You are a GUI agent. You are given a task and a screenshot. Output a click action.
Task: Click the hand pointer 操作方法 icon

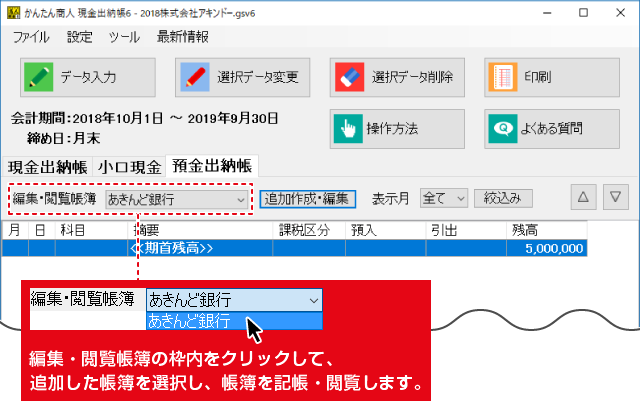click(348, 129)
